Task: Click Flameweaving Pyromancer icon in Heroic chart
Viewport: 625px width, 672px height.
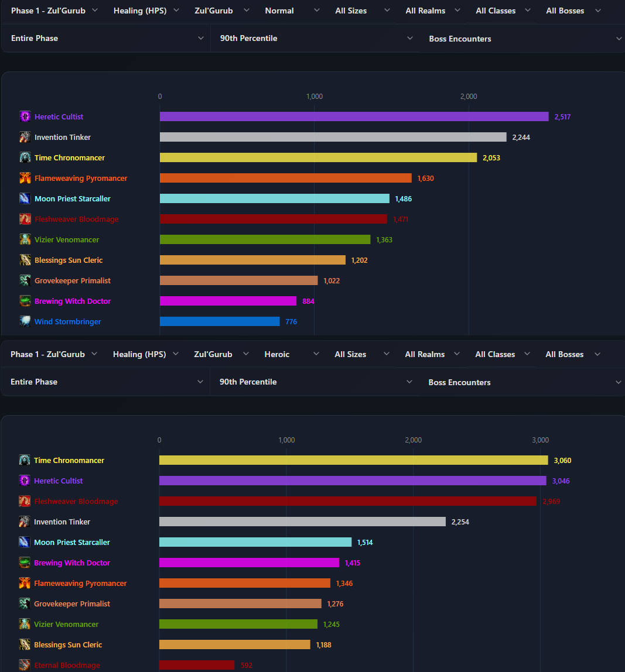Action: coord(25,583)
